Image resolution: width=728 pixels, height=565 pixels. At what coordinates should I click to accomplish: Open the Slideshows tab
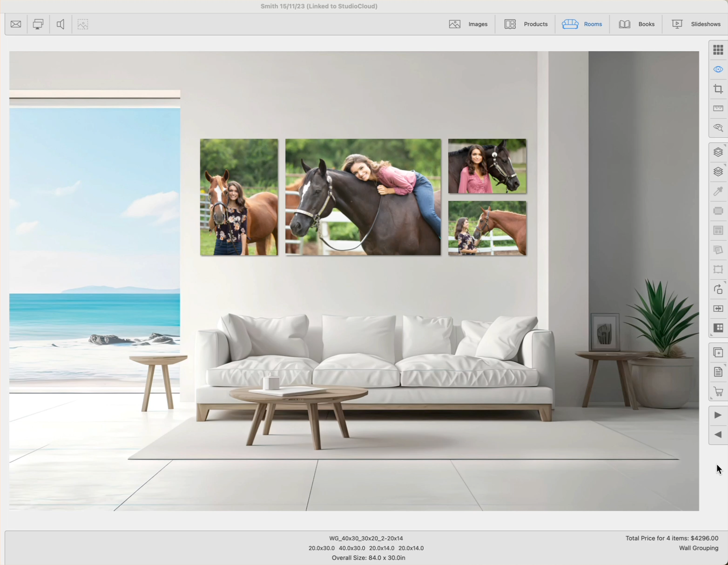pyautogui.click(x=696, y=24)
